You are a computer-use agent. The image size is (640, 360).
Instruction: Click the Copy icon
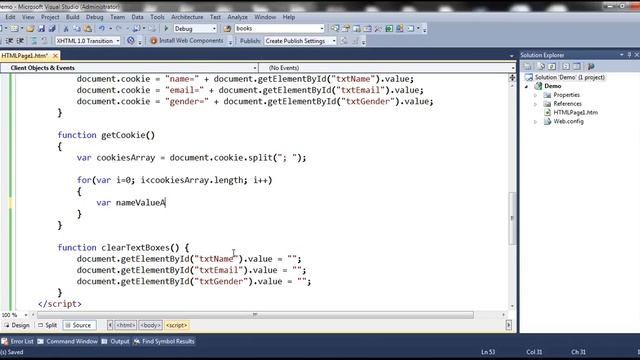(x=76, y=29)
